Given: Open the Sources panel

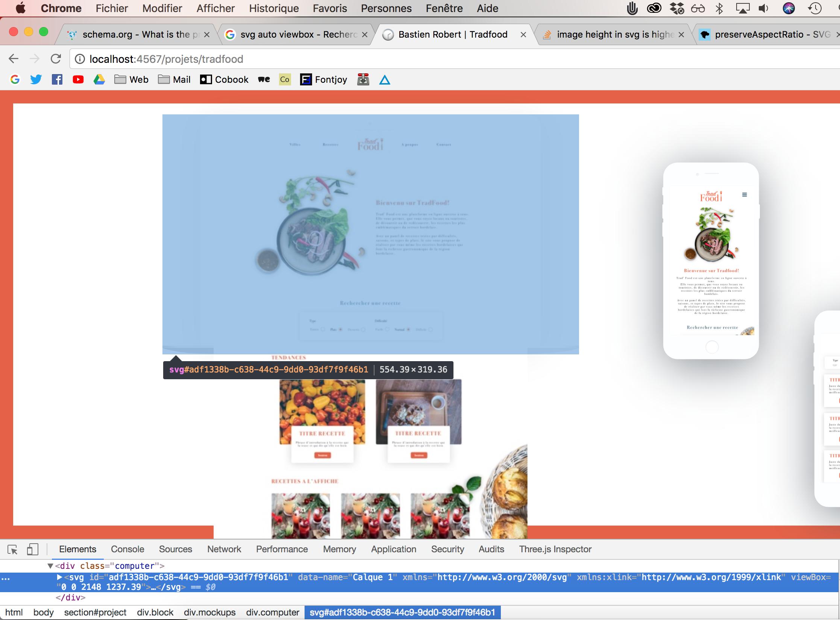Looking at the screenshot, I should tap(175, 549).
